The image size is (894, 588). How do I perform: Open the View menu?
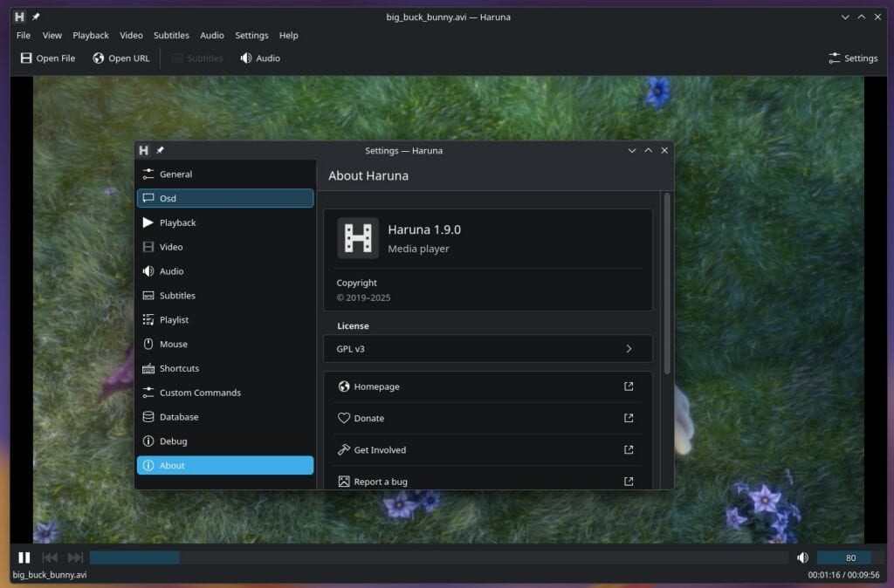pos(52,35)
